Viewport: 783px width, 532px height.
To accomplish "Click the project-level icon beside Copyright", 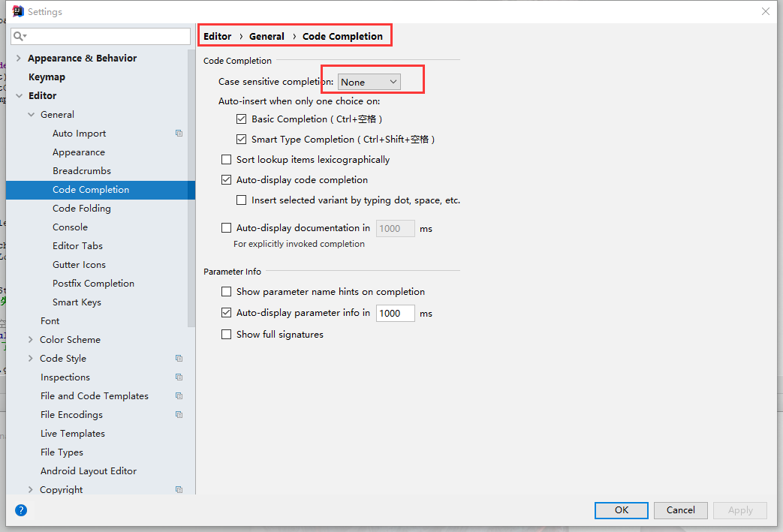I will pyautogui.click(x=179, y=489).
